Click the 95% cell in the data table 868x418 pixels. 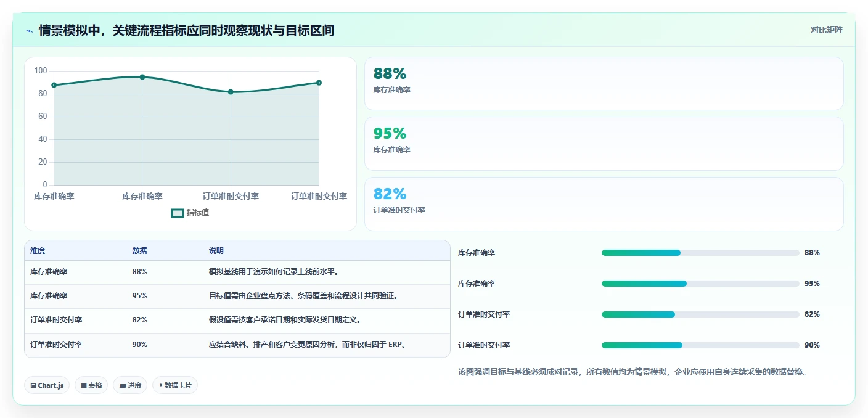[x=139, y=296]
